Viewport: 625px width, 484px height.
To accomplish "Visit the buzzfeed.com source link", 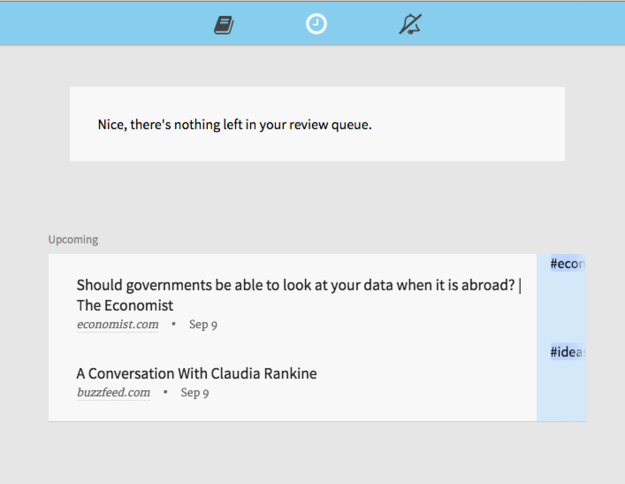I will click(x=113, y=393).
